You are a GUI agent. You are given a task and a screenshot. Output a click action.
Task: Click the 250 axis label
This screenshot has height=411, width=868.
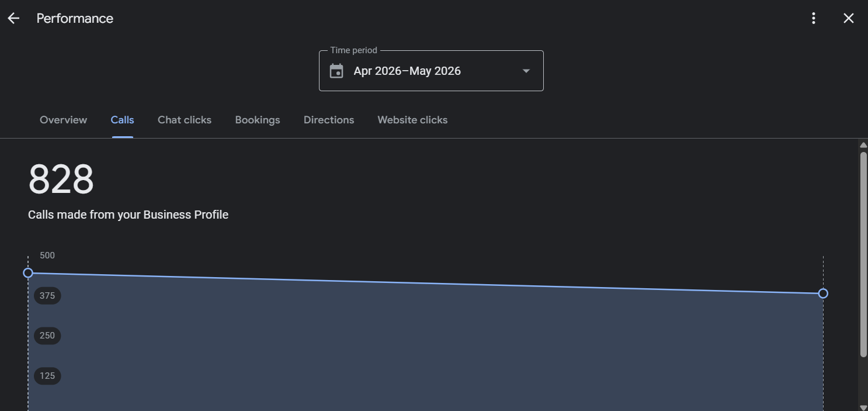47,336
